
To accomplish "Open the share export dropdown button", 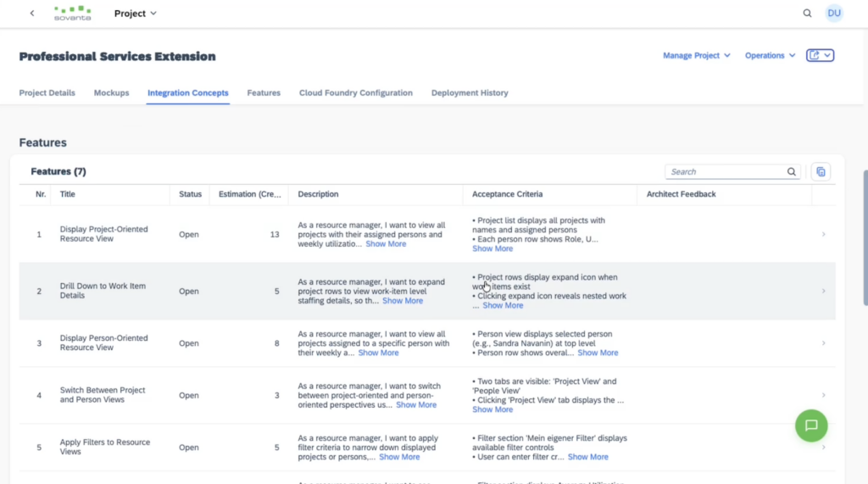I will (x=820, y=56).
